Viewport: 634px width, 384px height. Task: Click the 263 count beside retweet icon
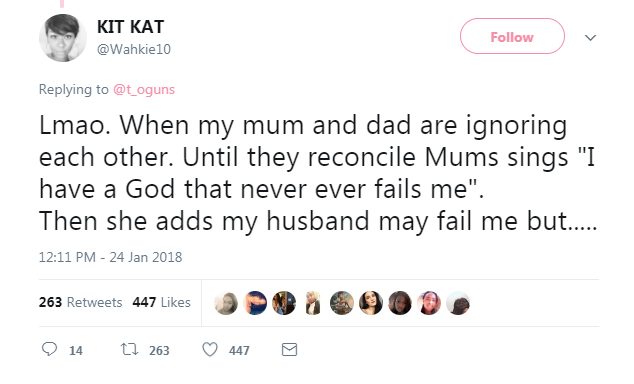pyautogui.click(x=159, y=350)
